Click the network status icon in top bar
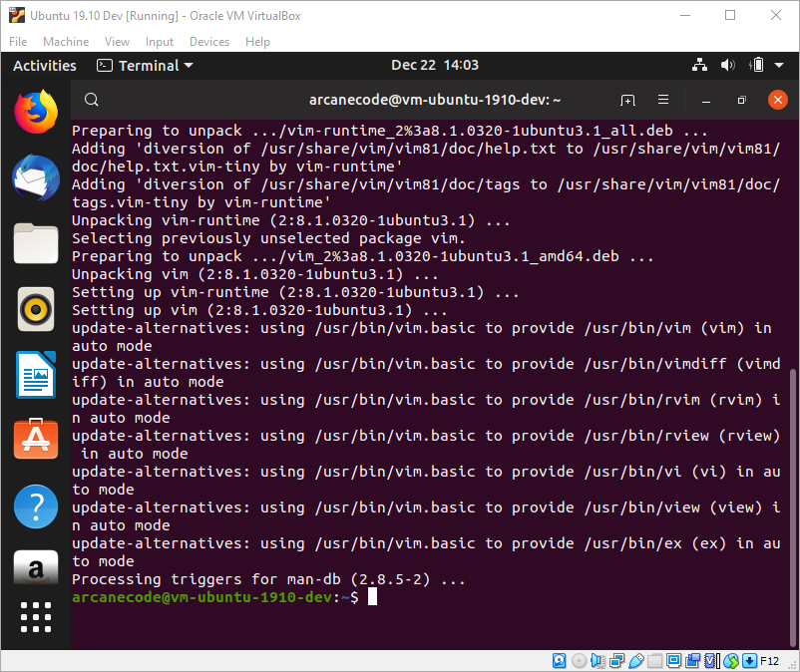 tap(699, 65)
